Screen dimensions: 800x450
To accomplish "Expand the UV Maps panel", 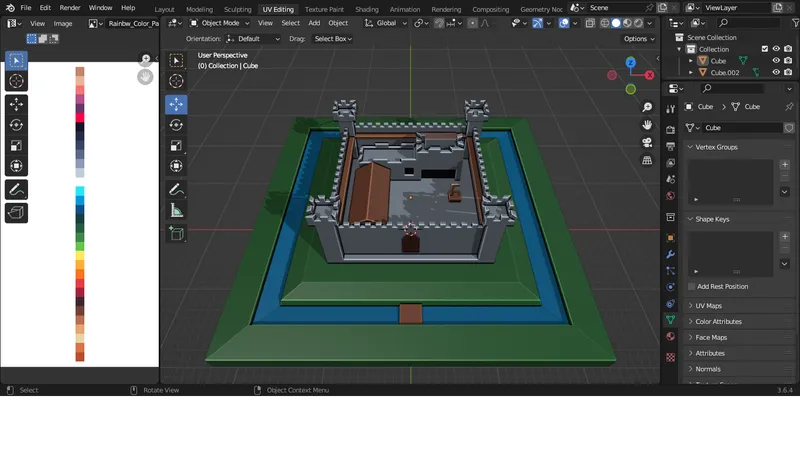I will 690,306.
